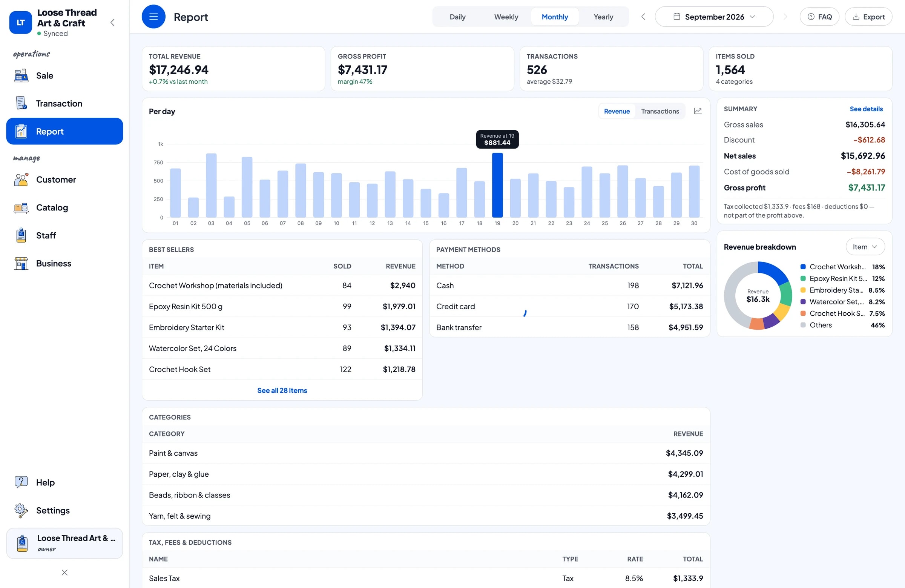Click the Sale cash register icon
This screenshot has width=905, height=588.
coord(21,75)
